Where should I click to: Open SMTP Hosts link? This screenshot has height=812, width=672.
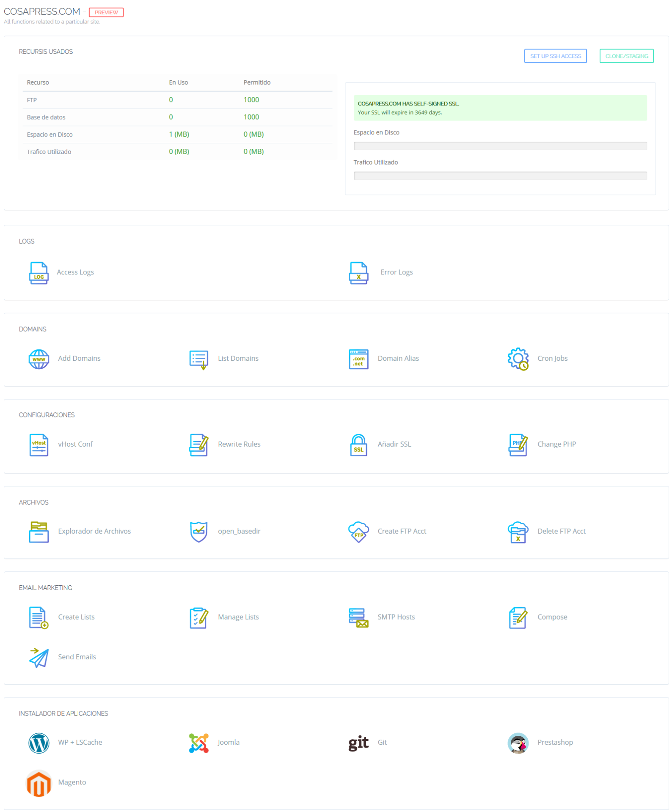tap(396, 617)
